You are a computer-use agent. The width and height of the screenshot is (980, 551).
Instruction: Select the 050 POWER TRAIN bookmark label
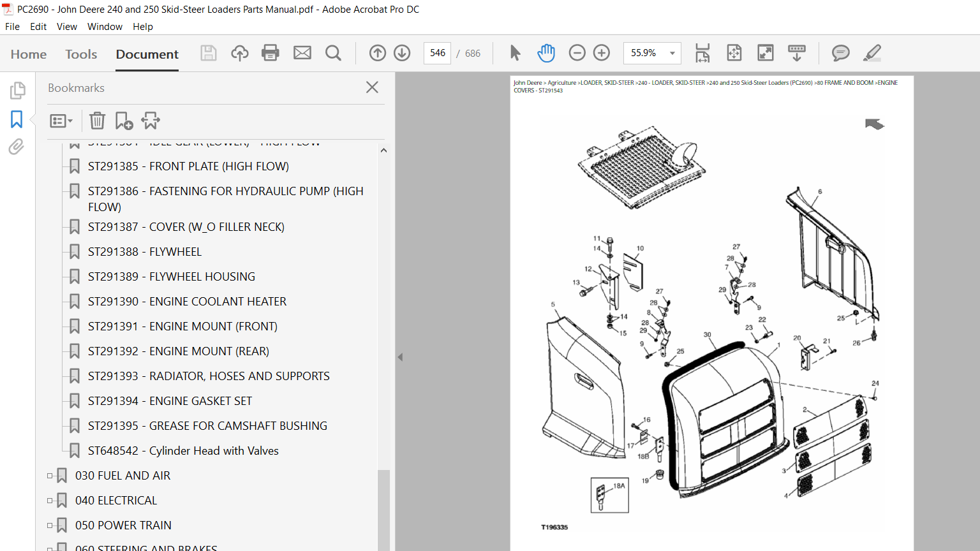pos(123,525)
